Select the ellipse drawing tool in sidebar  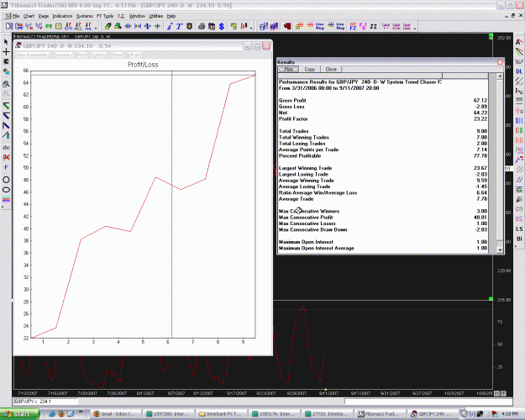tap(6, 190)
